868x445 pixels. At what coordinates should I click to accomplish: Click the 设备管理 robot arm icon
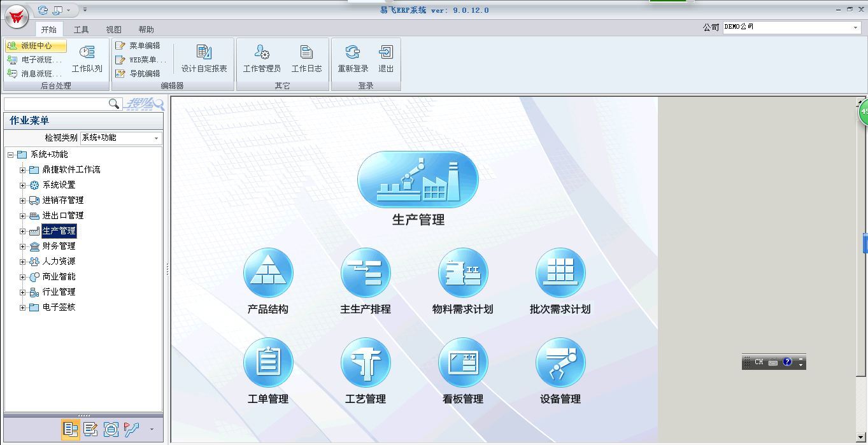tap(560, 361)
